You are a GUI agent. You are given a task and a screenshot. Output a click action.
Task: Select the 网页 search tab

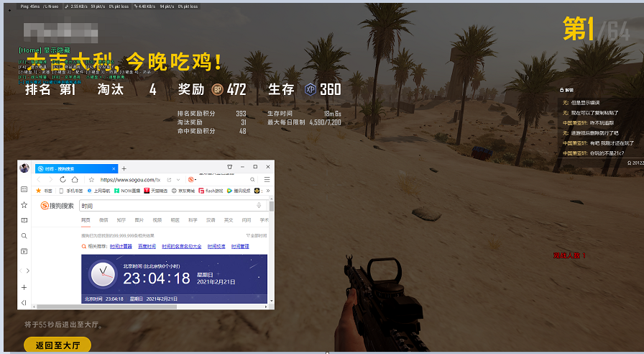tap(86, 220)
